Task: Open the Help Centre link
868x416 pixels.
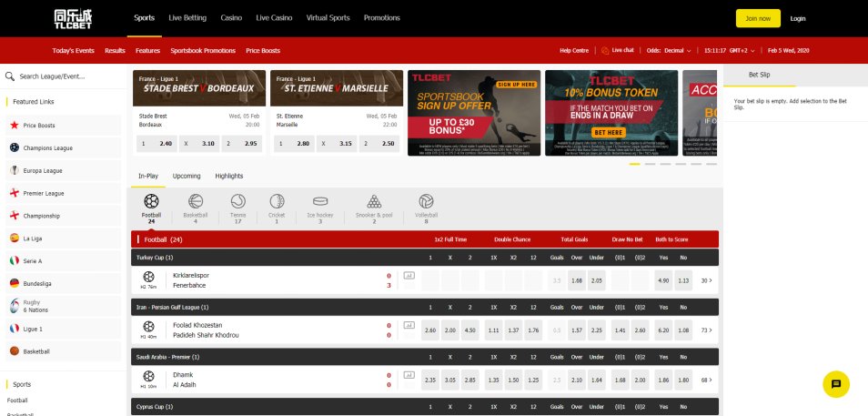Action: coord(574,50)
